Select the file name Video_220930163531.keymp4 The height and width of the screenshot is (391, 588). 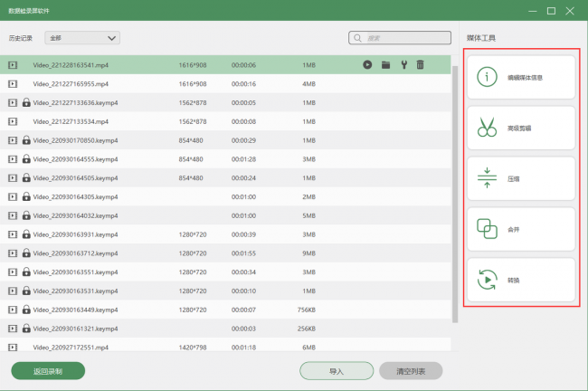[x=75, y=291]
